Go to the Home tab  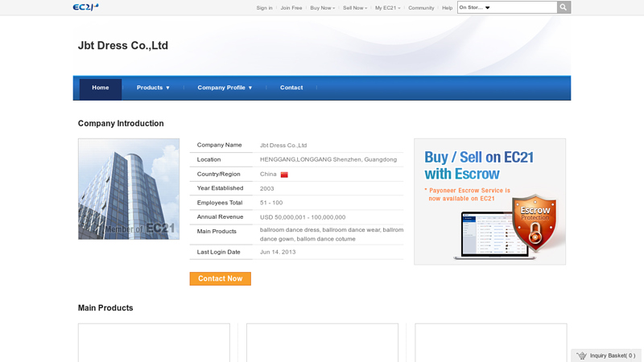(100, 88)
